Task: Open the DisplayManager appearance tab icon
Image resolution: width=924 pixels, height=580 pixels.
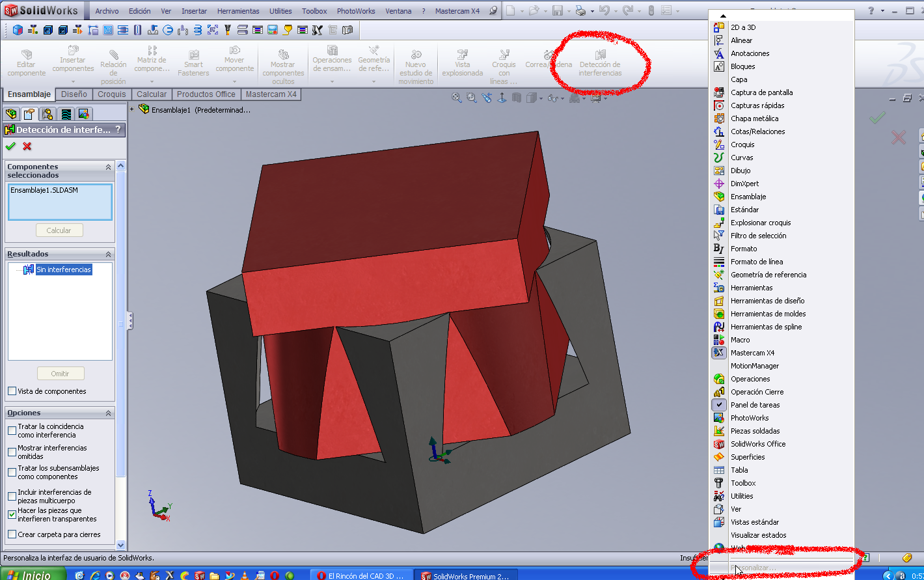Action: pyautogui.click(x=84, y=114)
